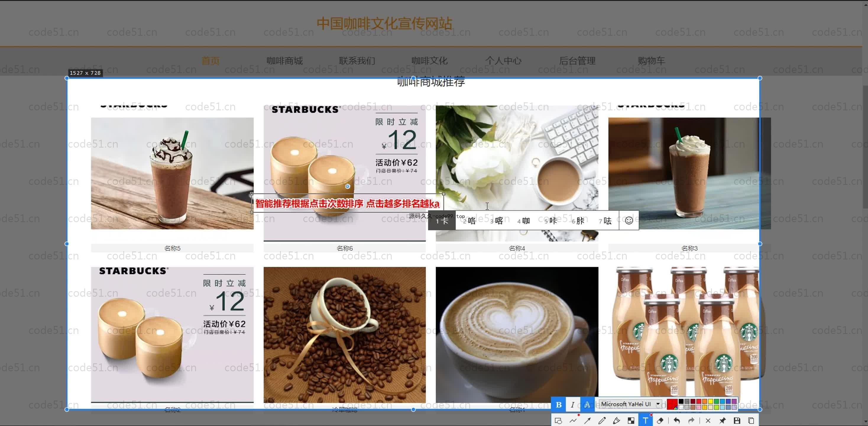
Task: Open the product link 名称4
Action: point(517,248)
